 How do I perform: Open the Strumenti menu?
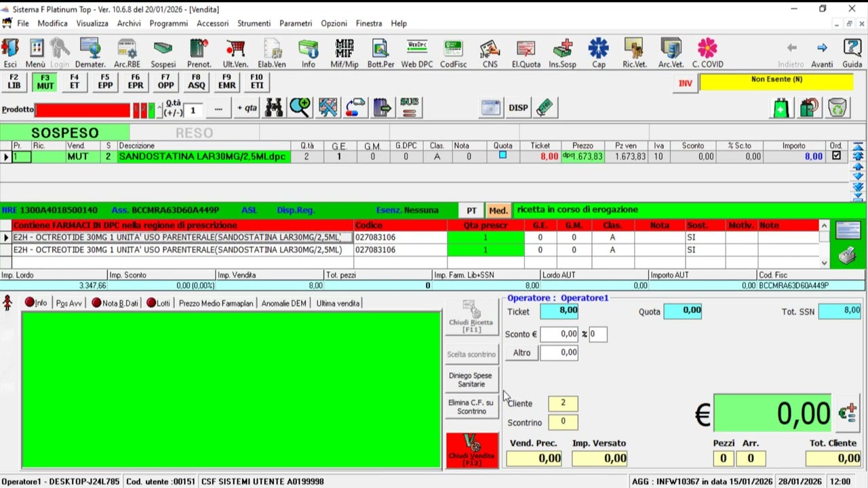pos(254,23)
